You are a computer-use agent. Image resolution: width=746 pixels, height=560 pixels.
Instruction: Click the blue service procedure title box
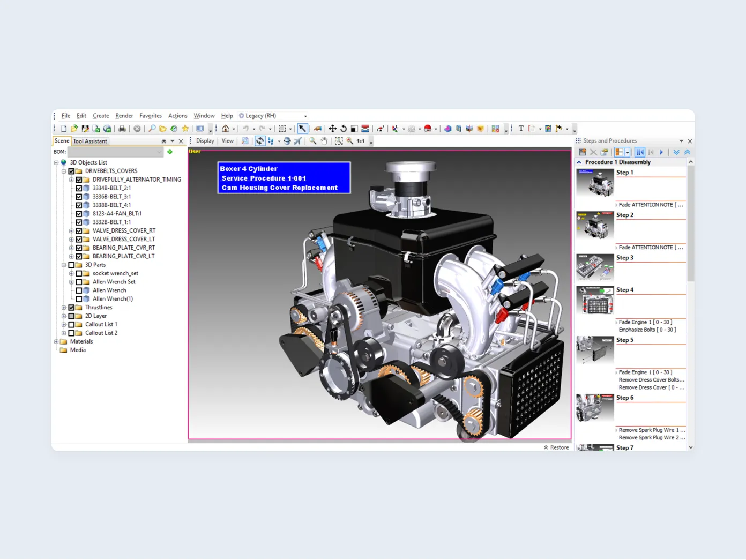[x=284, y=178]
